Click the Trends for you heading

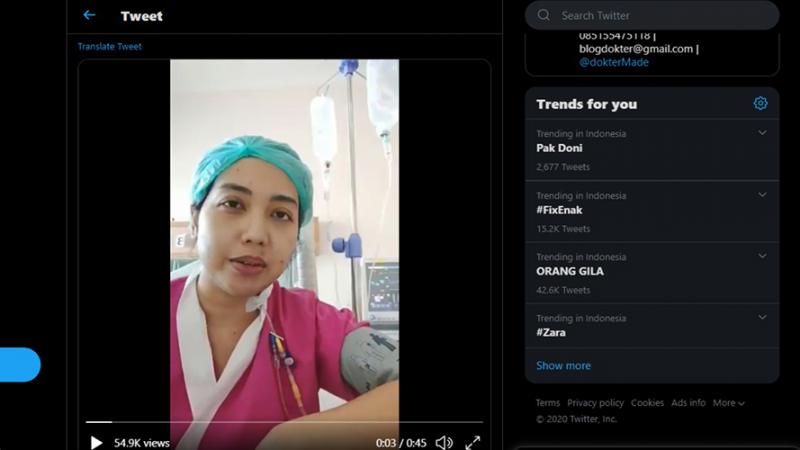pos(587,104)
